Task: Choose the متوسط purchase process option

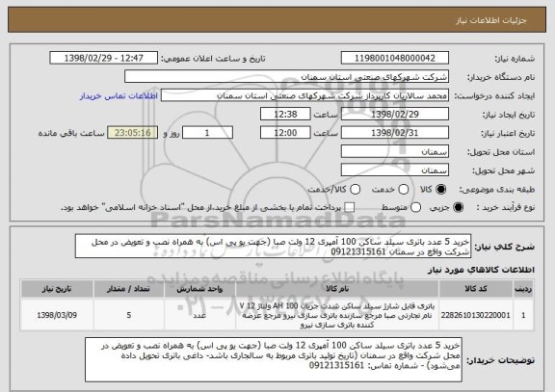Action: pyautogui.click(x=416, y=208)
